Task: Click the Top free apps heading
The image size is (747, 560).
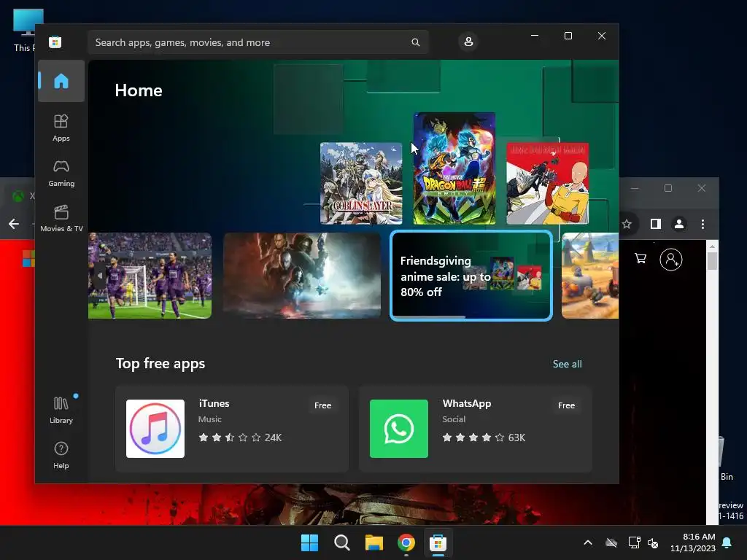Action: pyautogui.click(x=160, y=363)
